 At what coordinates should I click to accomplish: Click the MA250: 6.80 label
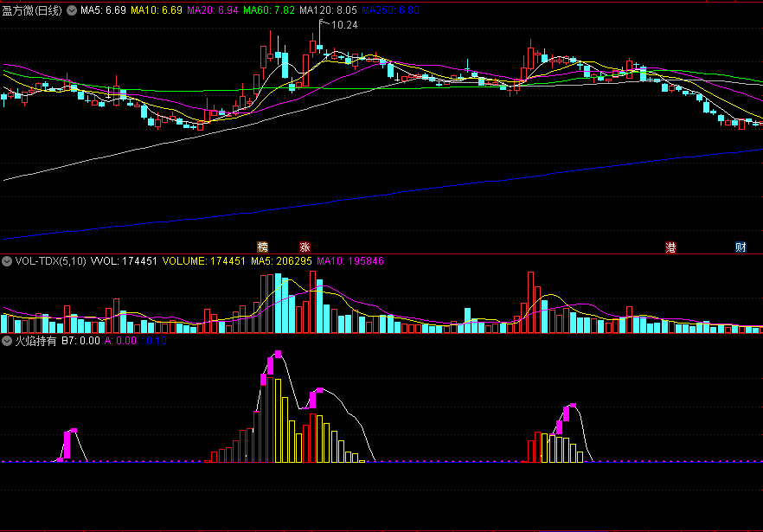390,10
